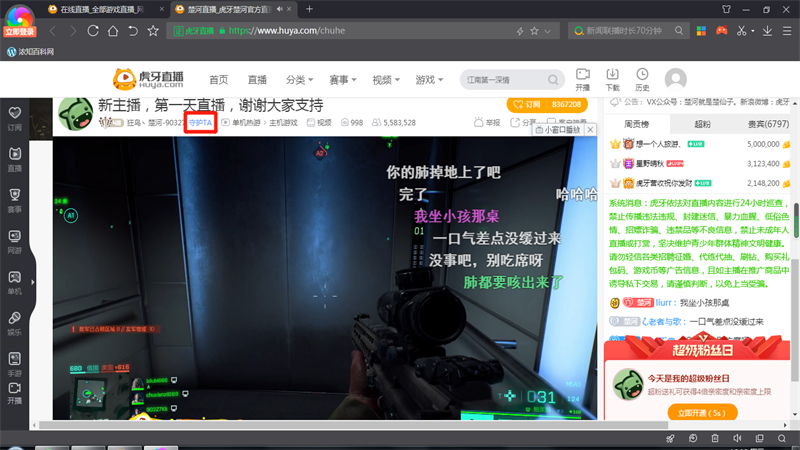The image size is (800, 450).
Task: Click the Huya search magnifier icon
Action: point(553,80)
